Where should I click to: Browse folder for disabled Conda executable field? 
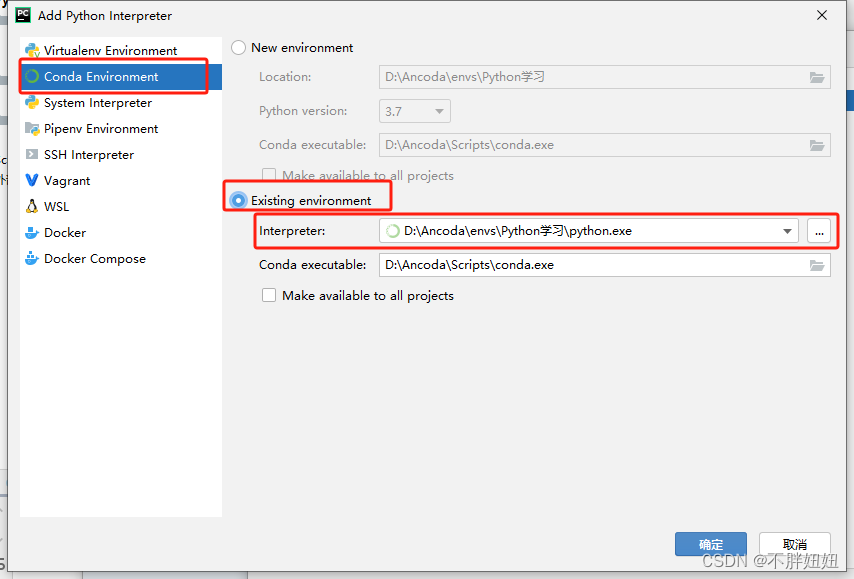point(816,145)
